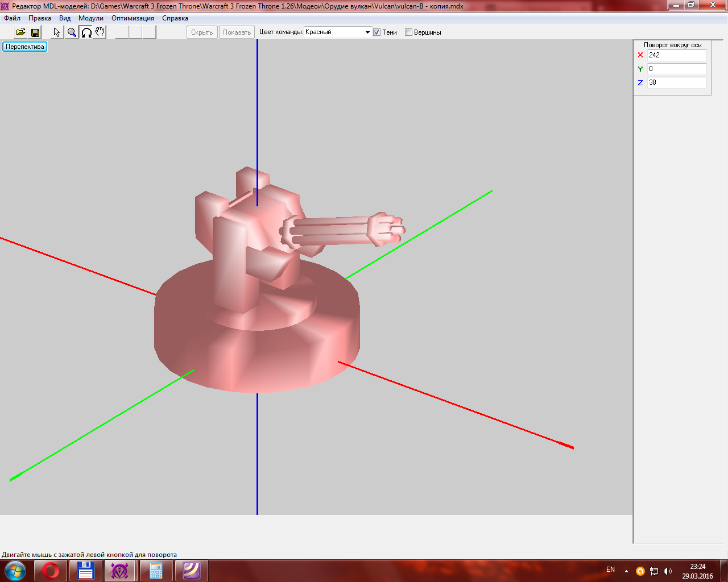The height and width of the screenshot is (582, 728).
Task: Show hidden tray icons arrow
Action: (x=626, y=571)
